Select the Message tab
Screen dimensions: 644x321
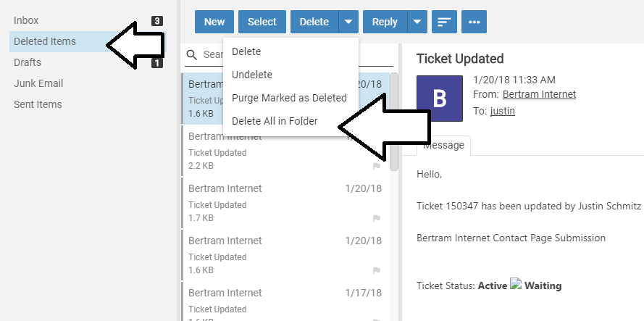coord(443,145)
